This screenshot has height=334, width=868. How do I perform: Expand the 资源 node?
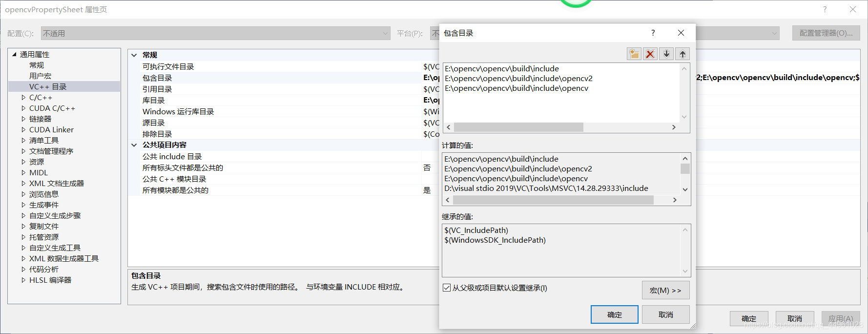[23, 162]
